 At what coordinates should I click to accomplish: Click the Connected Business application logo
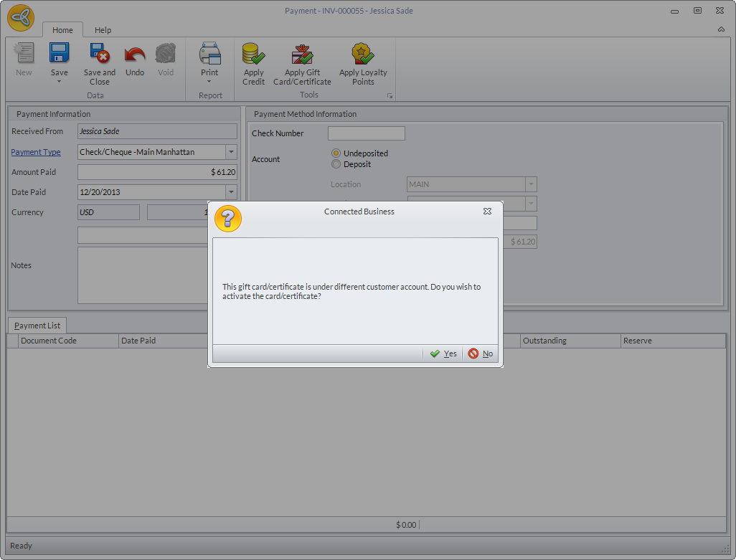(21, 18)
